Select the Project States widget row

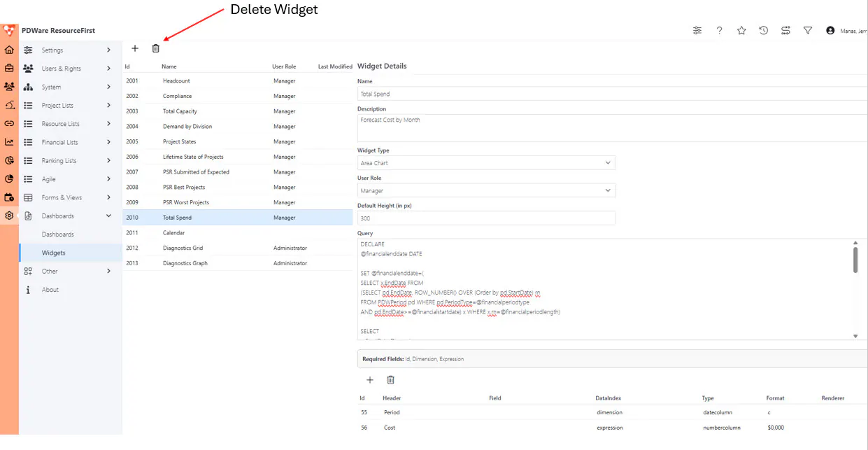pyautogui.click(x=238, y=141)
